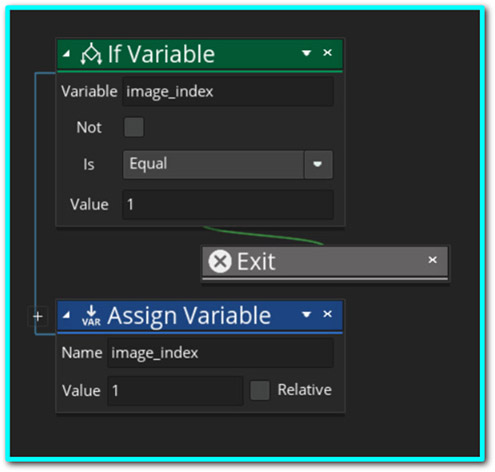Open the If Variable header options arrow
This screenshot has width=495, height=472.
(x=306, y=53)
